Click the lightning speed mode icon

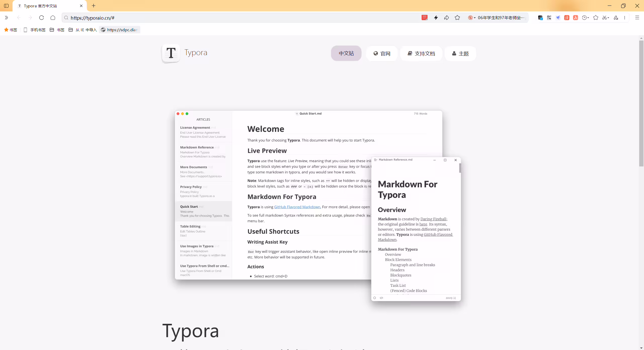click(x=436, y=18)
